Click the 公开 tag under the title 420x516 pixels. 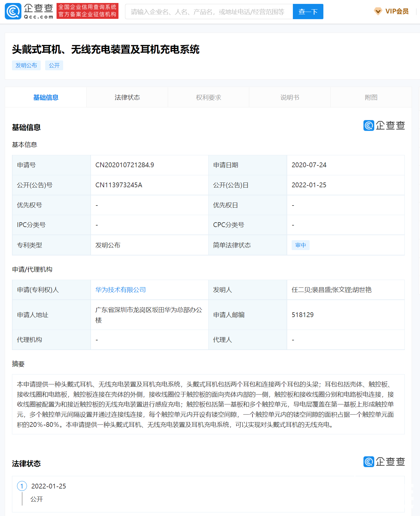[x=54, y=66]
